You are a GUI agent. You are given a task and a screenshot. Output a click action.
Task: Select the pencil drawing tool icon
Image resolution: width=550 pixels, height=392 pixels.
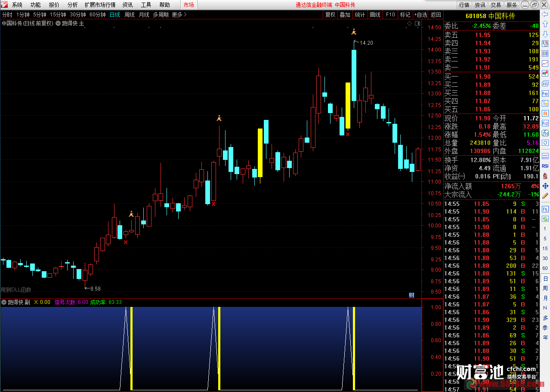[x=545, y=196]
